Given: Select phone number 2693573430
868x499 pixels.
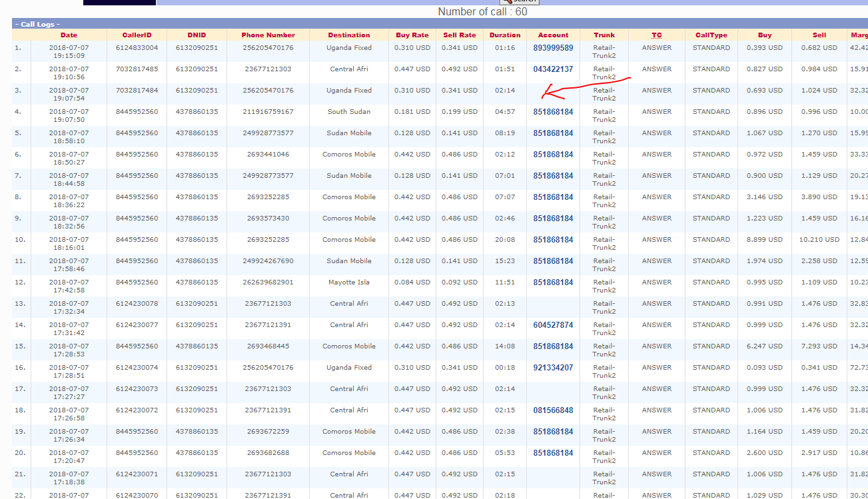Looking at the screenshot, I should click(268, 219).
